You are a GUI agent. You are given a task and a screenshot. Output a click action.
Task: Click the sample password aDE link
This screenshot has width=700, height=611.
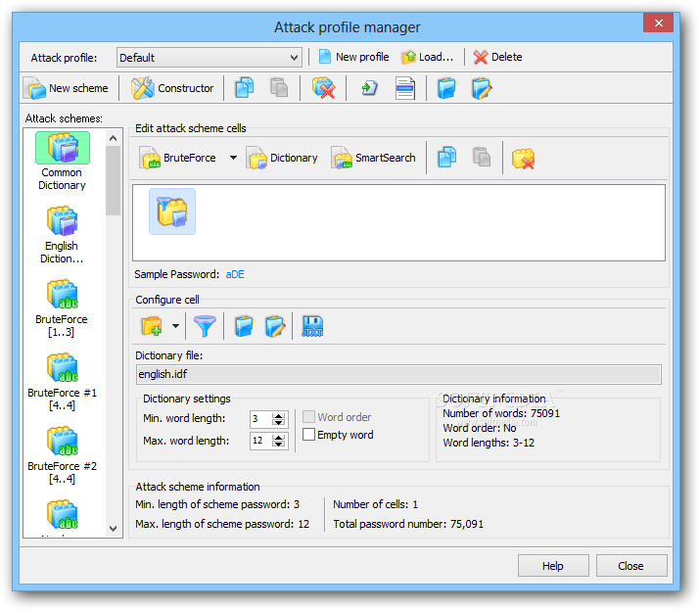point(235,274)
